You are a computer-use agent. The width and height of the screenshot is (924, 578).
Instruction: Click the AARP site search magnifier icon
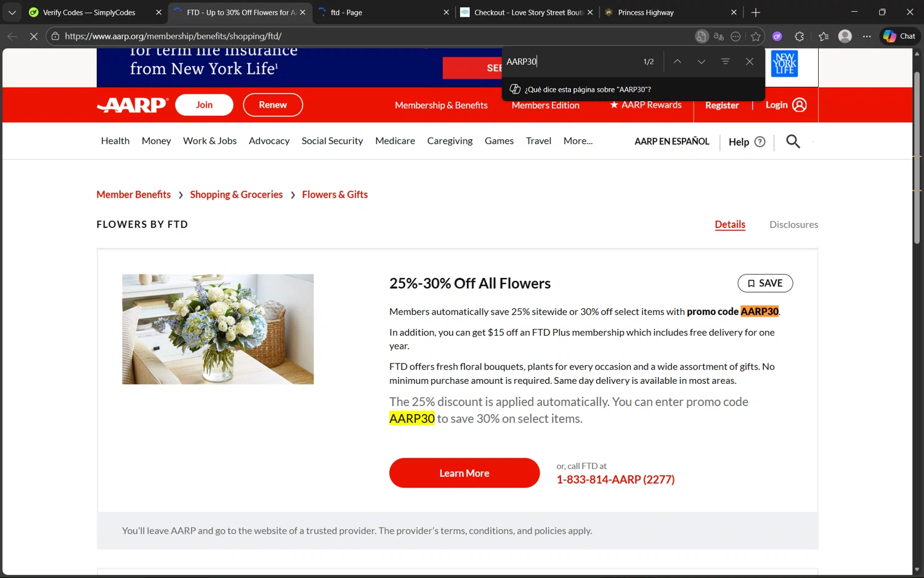793,142
